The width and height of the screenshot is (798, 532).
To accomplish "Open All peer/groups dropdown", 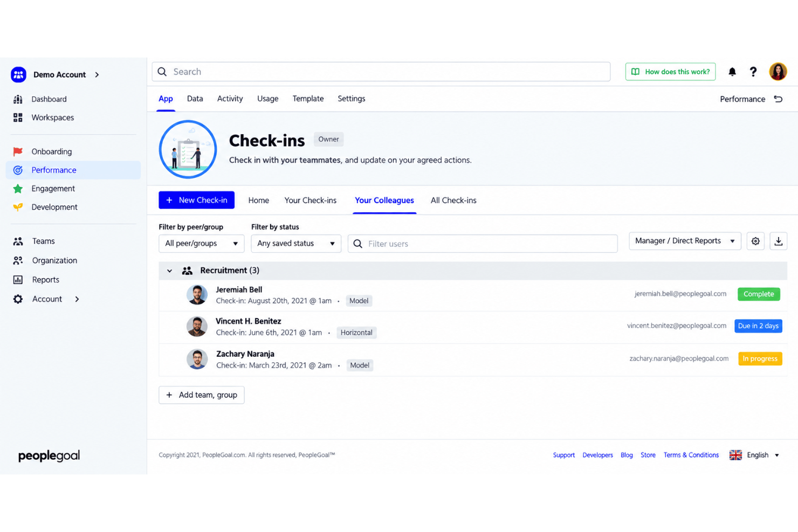I will coord(201,244).
